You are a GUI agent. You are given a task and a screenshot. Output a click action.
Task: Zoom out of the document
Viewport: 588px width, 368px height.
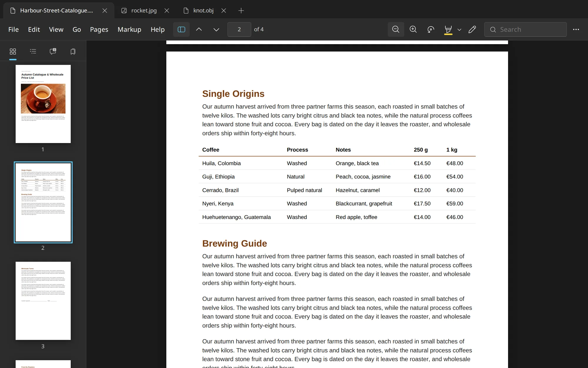[x=396, y=29]
